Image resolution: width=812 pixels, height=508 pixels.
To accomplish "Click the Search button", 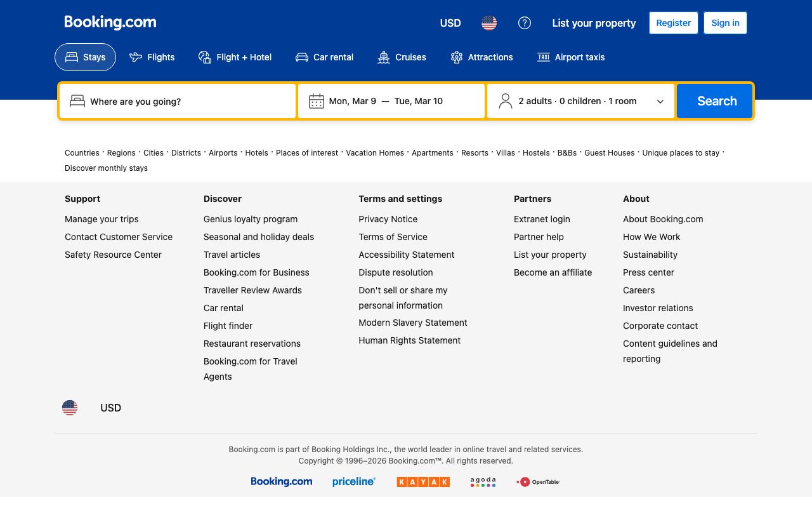I will tap(714, 101).
